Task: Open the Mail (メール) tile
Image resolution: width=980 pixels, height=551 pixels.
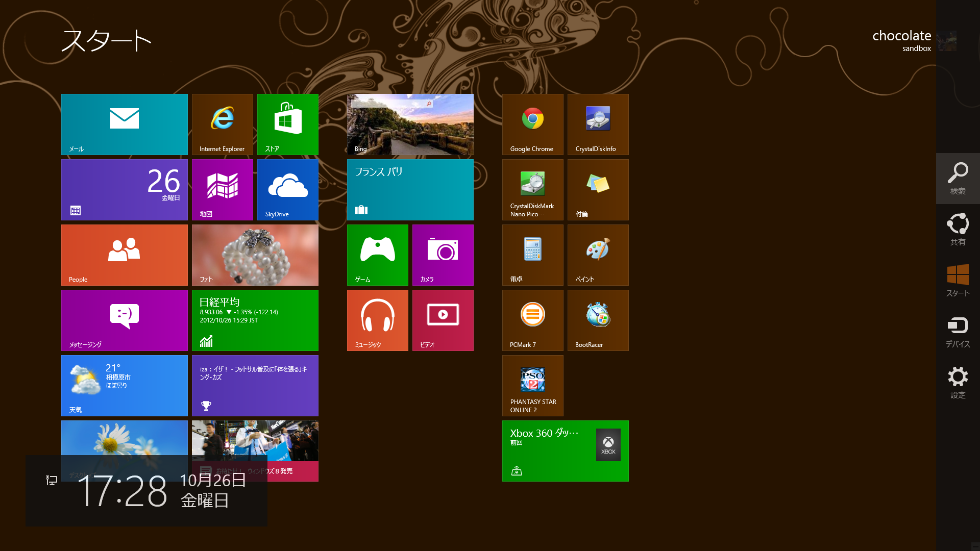Action: coord(124,124)
